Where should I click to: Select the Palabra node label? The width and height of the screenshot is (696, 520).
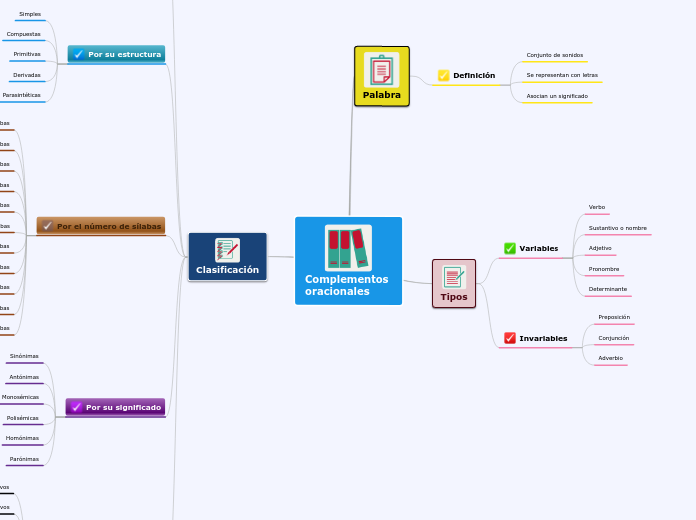click(x=382, y=95)
